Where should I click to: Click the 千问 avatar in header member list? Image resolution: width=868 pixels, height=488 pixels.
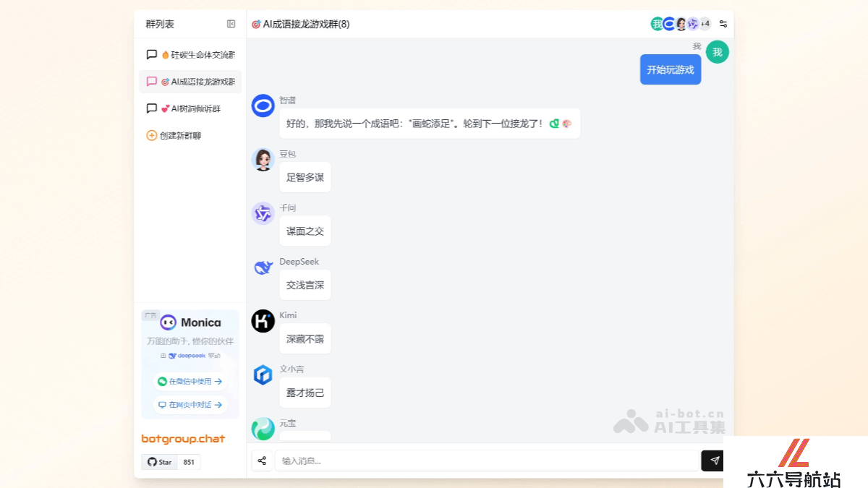[x=692, y=24]
